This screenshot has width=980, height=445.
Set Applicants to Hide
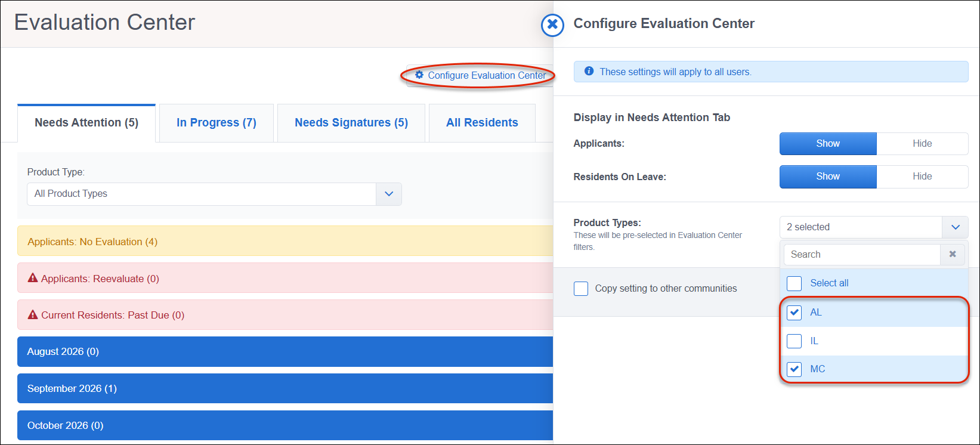922,144
